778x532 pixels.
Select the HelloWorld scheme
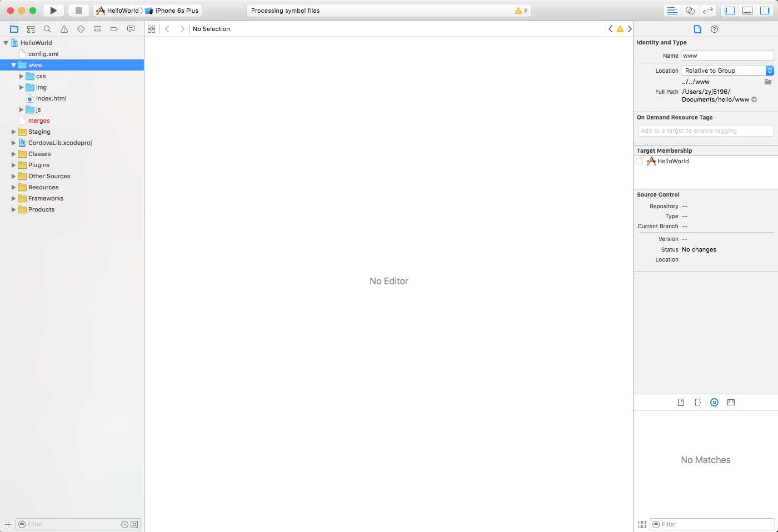click(117, 11)
